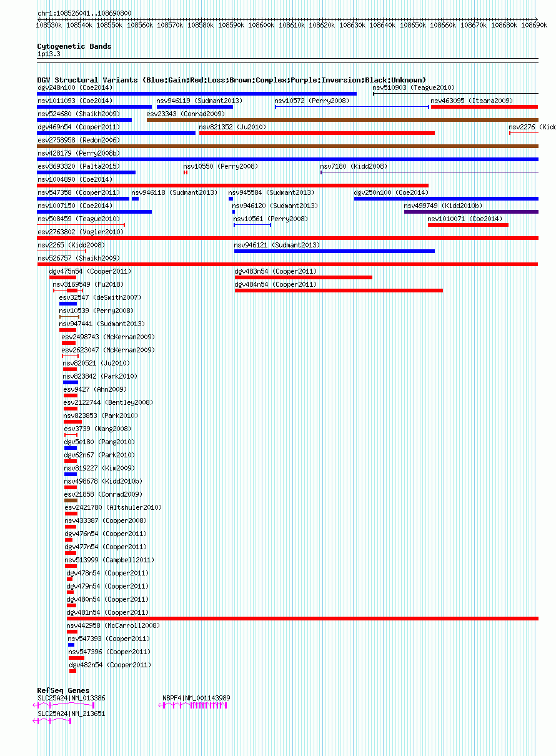Select nsv821352 (Ju2010) variant label
The width and height of the screenshot is (556, 756).
click(x=232, y=127)
